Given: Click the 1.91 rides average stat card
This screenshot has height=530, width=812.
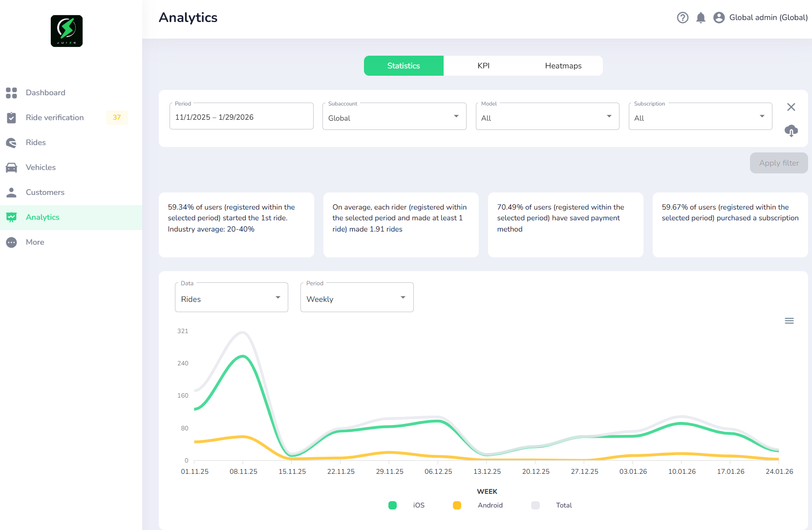Looking at the screenshot, I should [x=401, y=225].
